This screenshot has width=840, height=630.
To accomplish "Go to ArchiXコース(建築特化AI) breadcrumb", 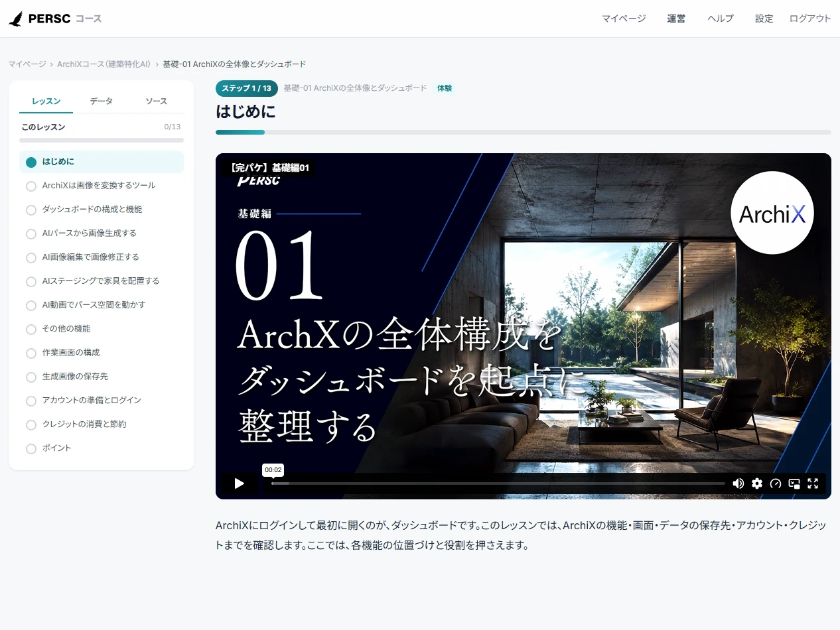I will point(104,64).
